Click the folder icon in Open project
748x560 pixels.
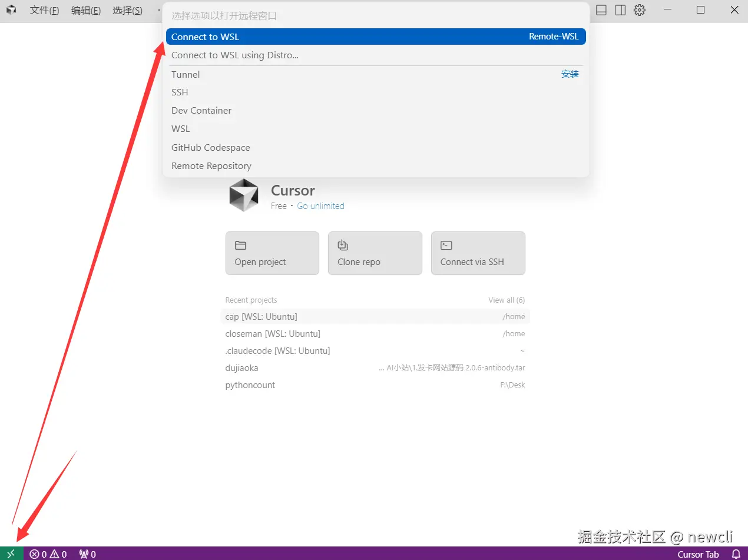point(240,246)
